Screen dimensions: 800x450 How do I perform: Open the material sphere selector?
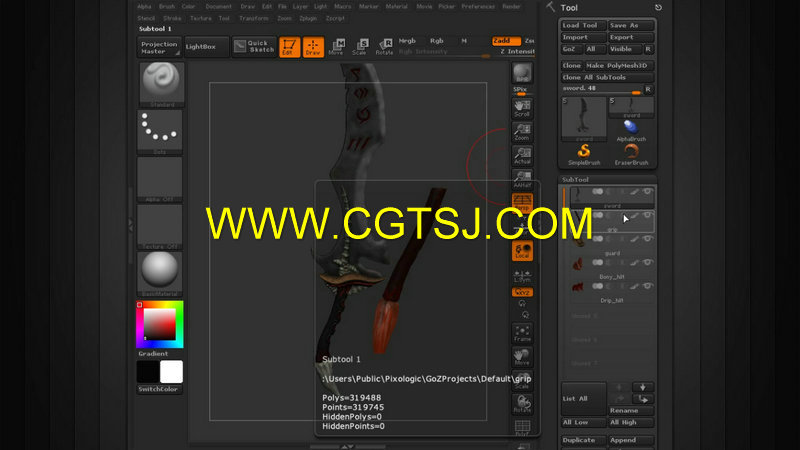[160, 274]
